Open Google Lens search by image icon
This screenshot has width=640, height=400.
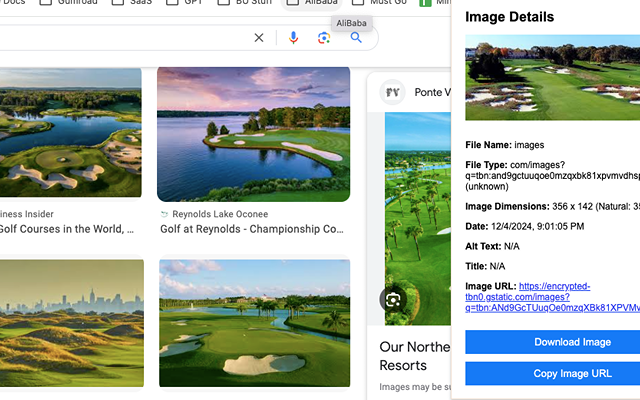(324, 38)
